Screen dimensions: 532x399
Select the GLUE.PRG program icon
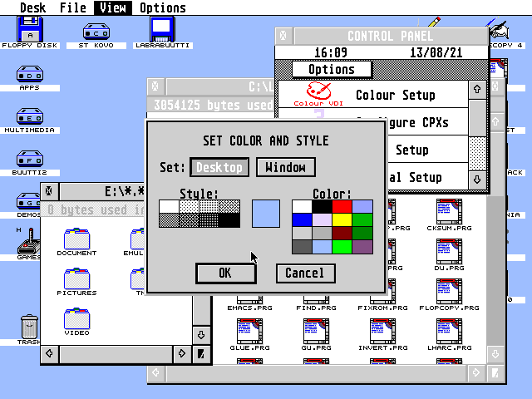click(249, 334)
